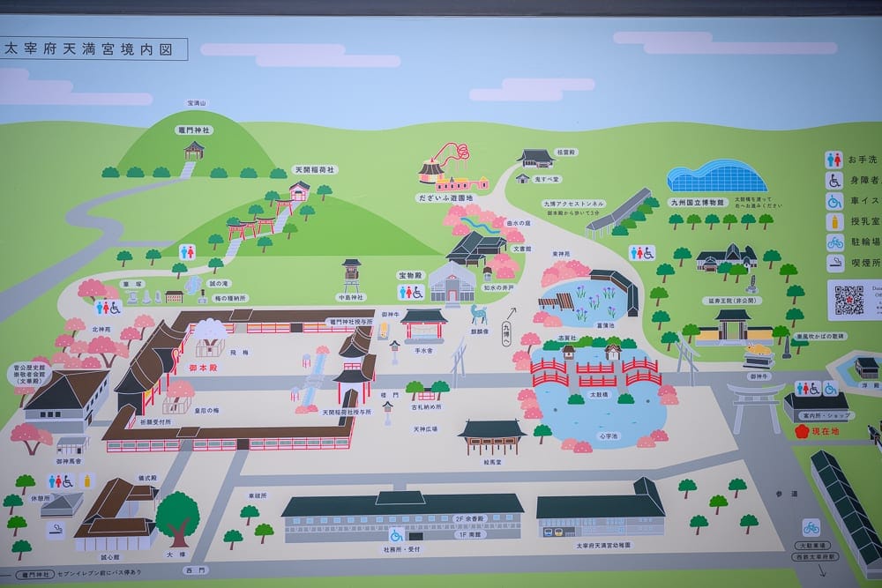This screenshot has width=882, height=588.
Task: Click the 麒麟像 deer statue icon
Action: click(479, 315)
